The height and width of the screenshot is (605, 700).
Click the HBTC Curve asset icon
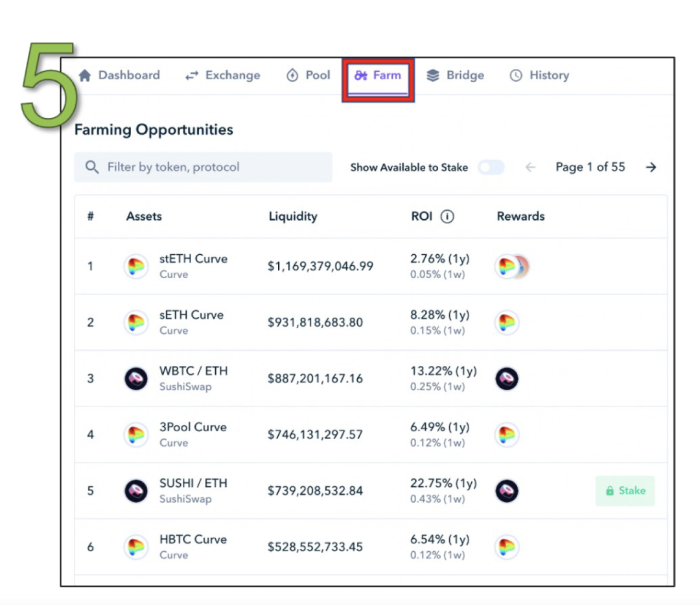click(135, 547)
